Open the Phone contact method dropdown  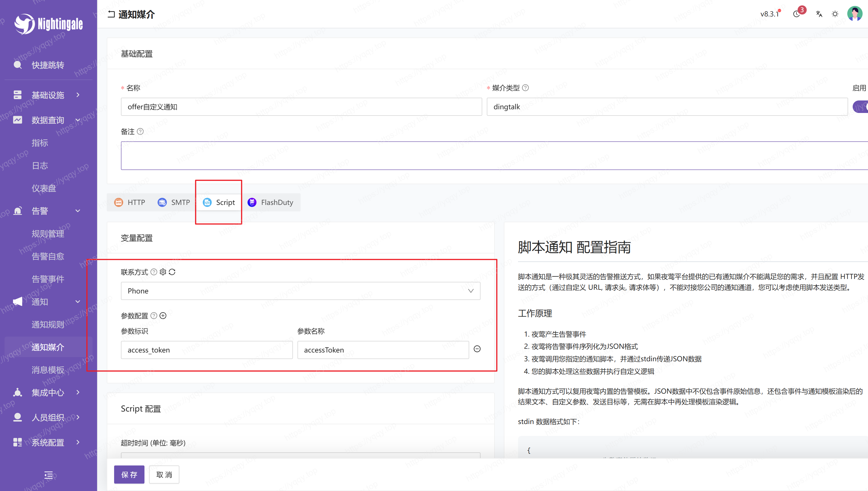tap(301, 291)
